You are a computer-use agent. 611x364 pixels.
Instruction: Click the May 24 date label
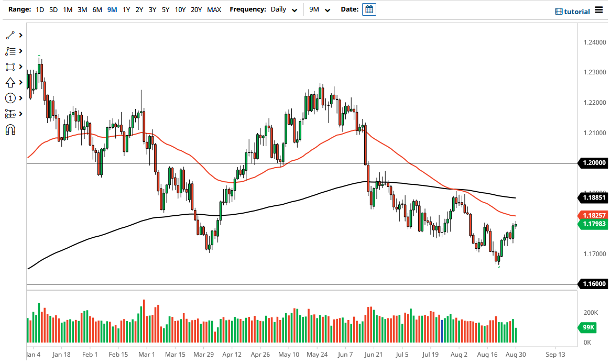(x=317, y=355)
